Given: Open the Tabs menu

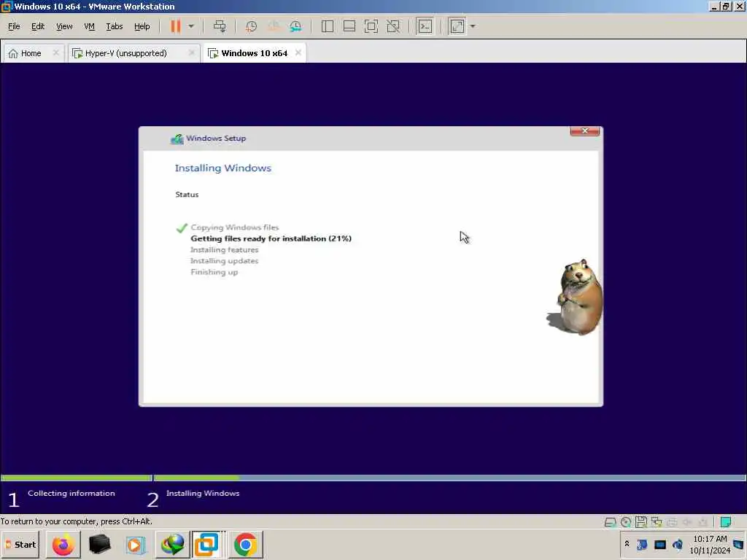Looking at the screenshot, I should [115, 26].
